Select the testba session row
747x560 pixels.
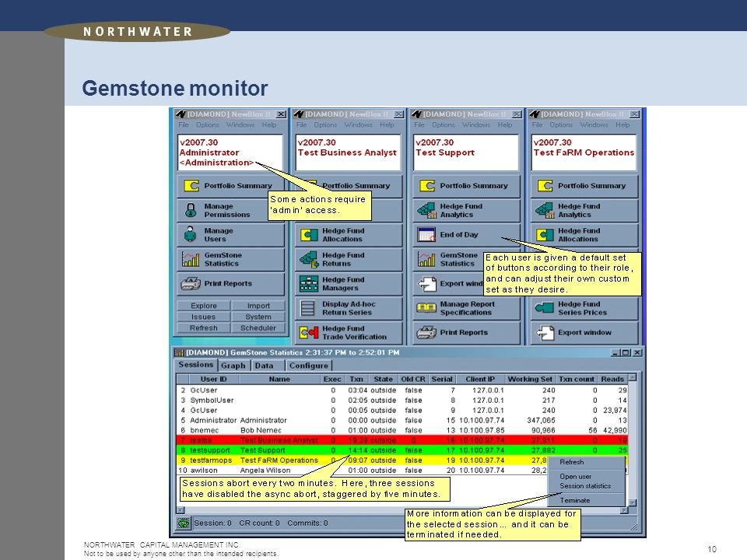[x=402, y=440]
